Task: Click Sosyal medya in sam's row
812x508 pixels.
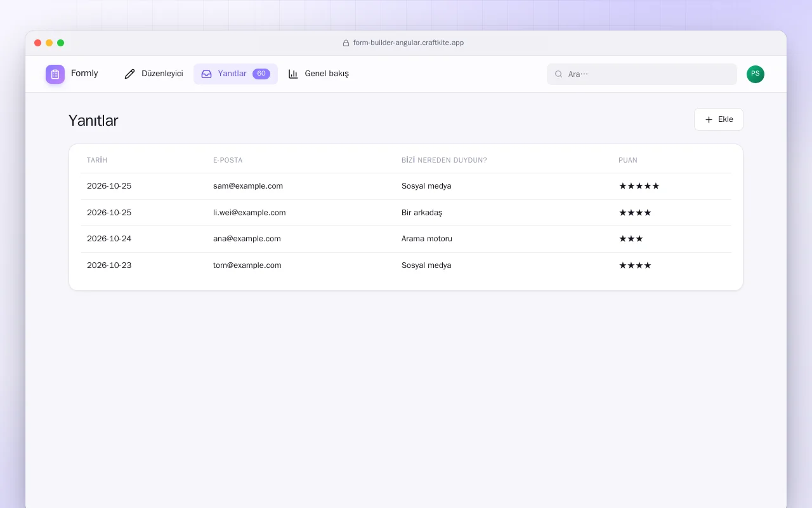Action: [x=426, y=186]
